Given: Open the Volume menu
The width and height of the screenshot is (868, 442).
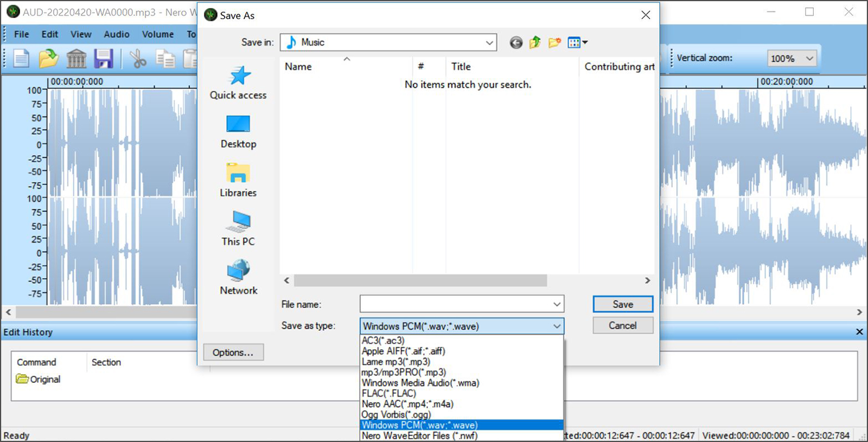Looking at the screenshot, I should [x=158, y=34].
